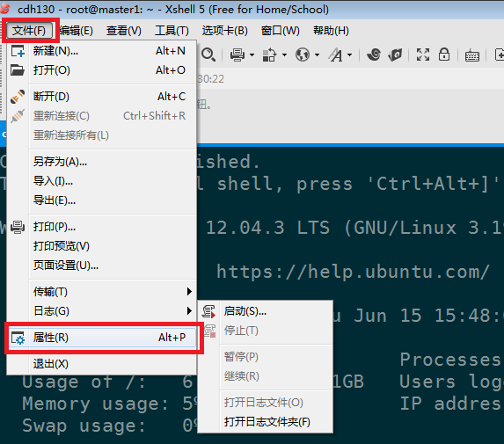Viewport: 504px width, 444px height.
Task: Click the globe encoding toolbar icon
Action: pyautogui.click(x=303, y=55)
